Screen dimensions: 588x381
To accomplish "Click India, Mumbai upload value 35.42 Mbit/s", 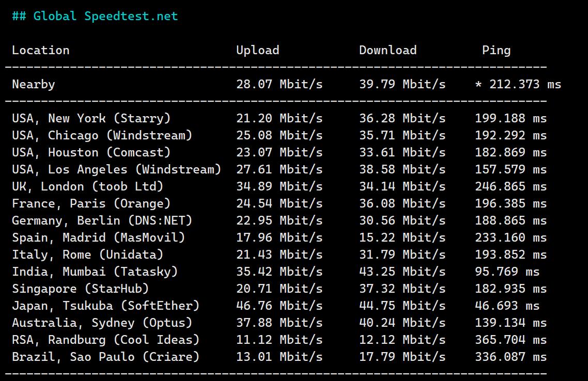I will pos(279,272).
